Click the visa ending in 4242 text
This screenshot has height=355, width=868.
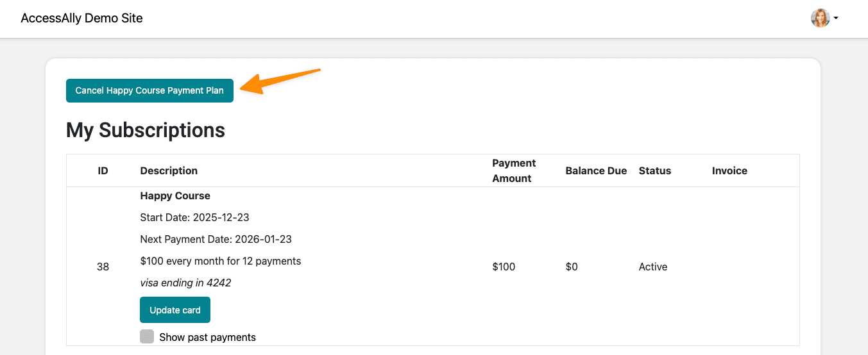(185, 283)
